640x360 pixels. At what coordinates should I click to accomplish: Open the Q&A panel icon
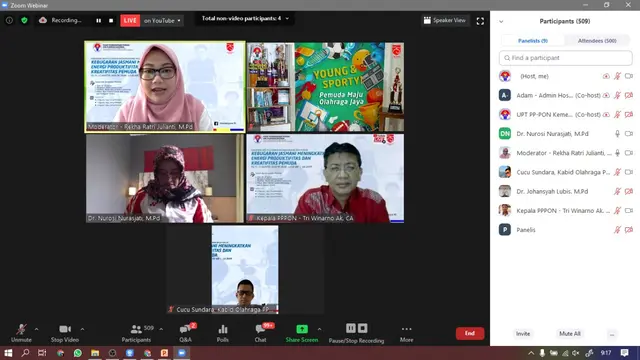(x=185, y=329)
